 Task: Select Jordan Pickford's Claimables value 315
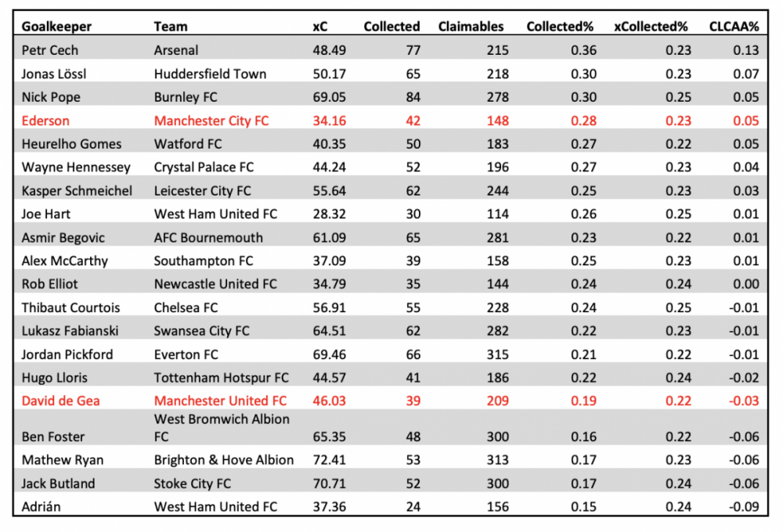coord(498,355)
